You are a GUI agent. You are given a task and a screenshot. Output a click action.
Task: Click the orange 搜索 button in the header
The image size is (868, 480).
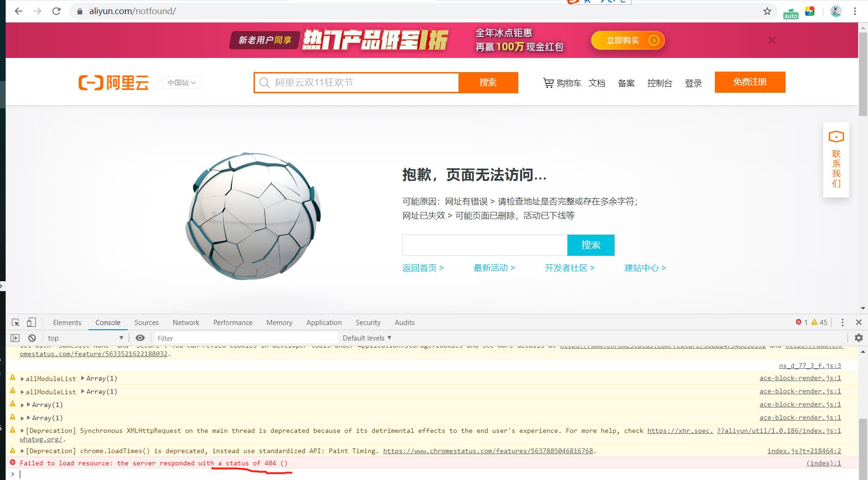coord(488,82)
